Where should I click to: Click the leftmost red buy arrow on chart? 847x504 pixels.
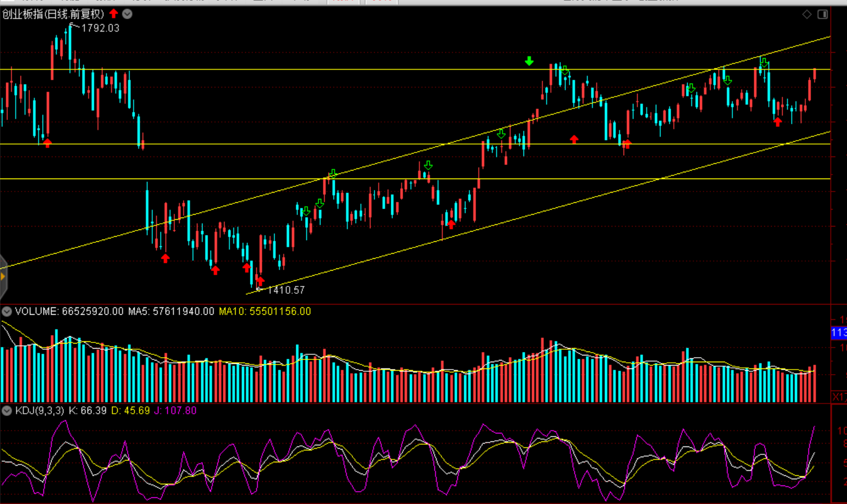pos(47,143)
